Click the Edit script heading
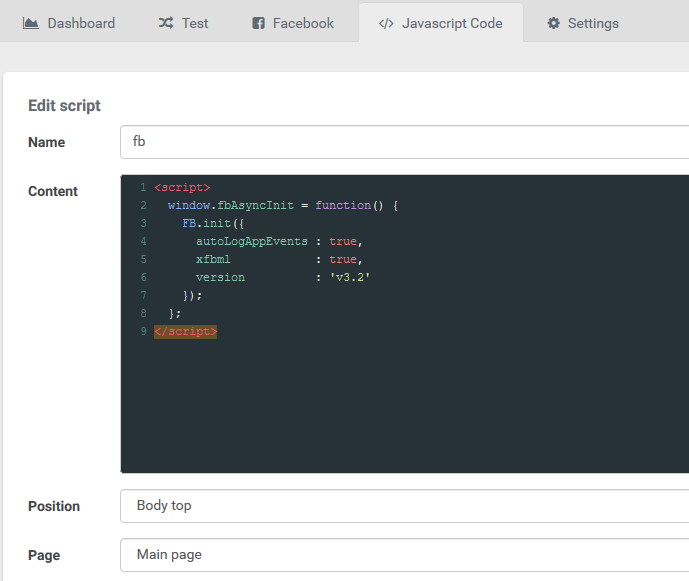The width and height of the screenshot is (689, 581). click(64, 105)
